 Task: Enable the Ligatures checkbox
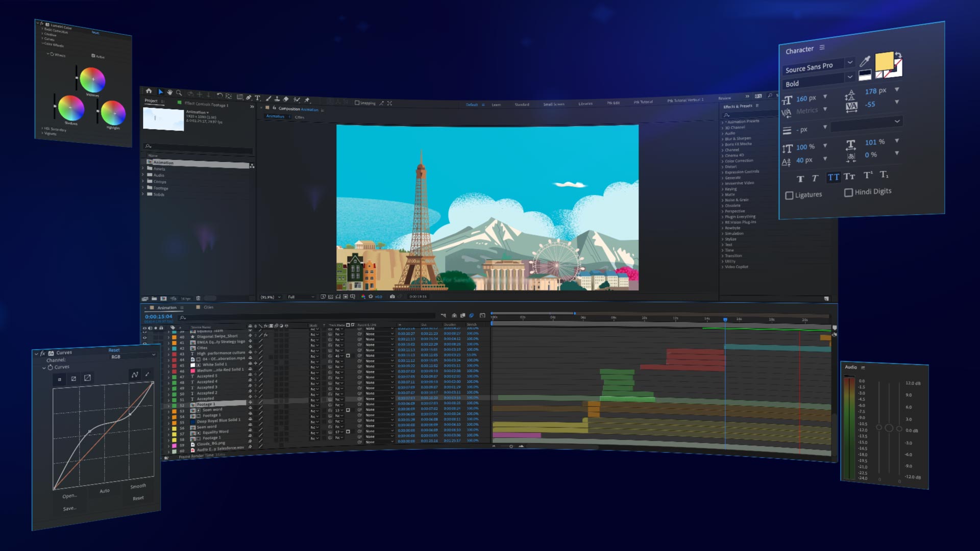pyautogui.click(x=789, y=195)
